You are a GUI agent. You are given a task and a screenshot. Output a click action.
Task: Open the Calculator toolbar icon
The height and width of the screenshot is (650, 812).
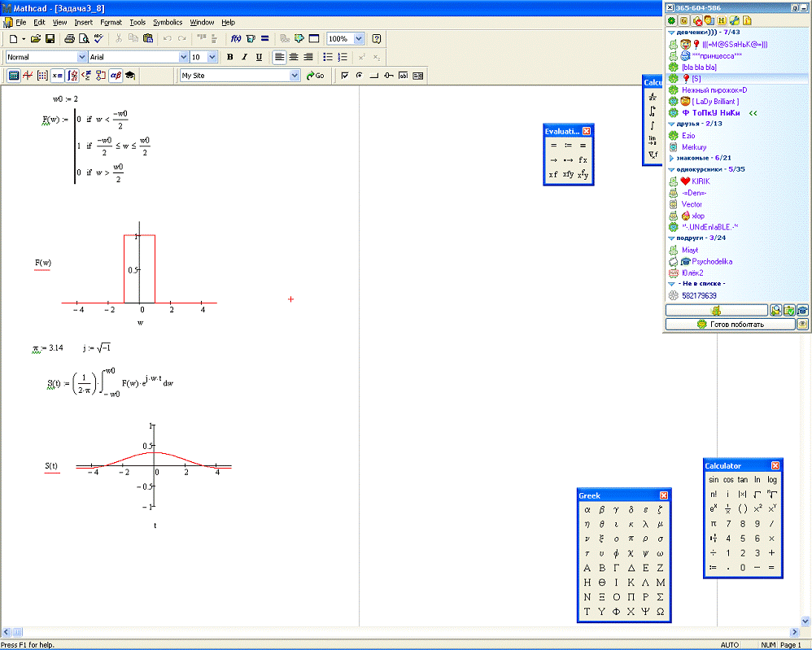click(13, 76)
